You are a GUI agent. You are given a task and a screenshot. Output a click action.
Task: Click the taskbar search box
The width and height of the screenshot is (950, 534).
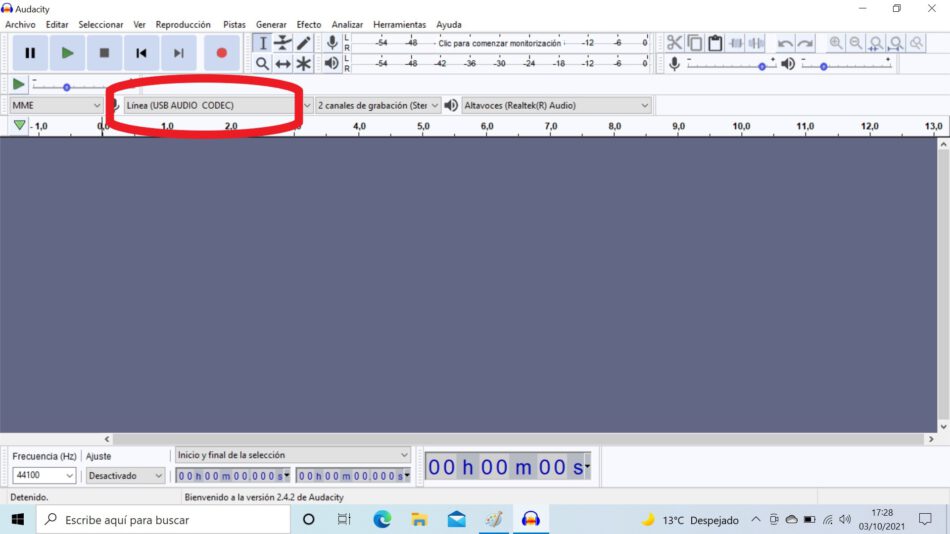click(x=164, y=519)
